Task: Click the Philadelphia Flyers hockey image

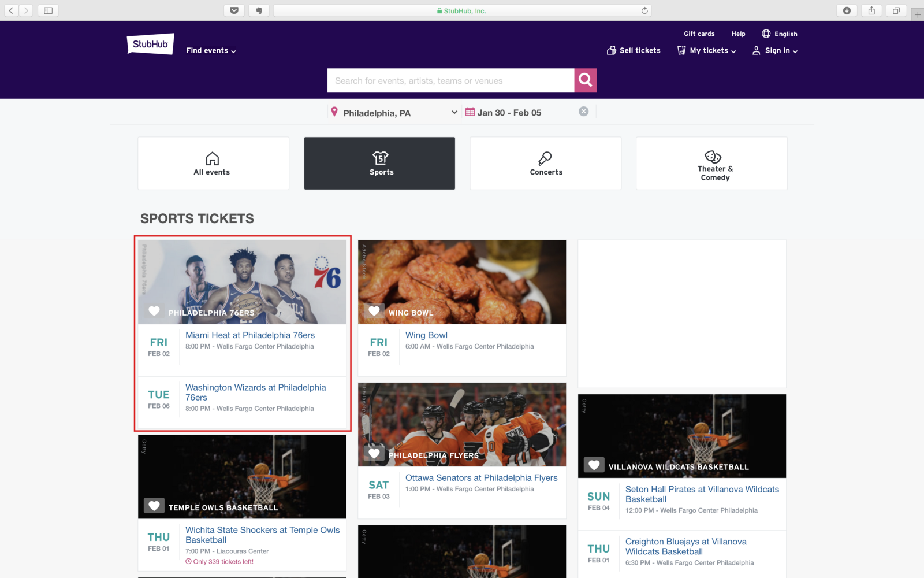Action: pos(462,424)
